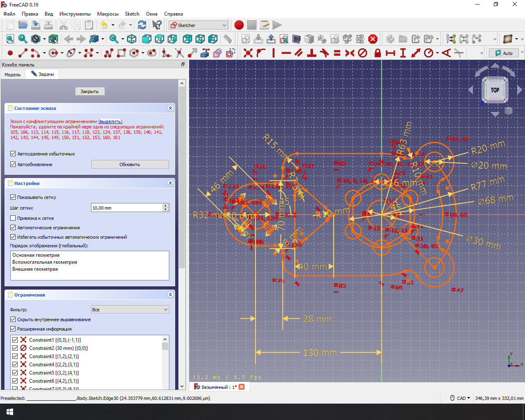Viewport: 525px width, 420px height.
Task: Toggle Автоматические ограничения checkbox
Action: [13, 228]
